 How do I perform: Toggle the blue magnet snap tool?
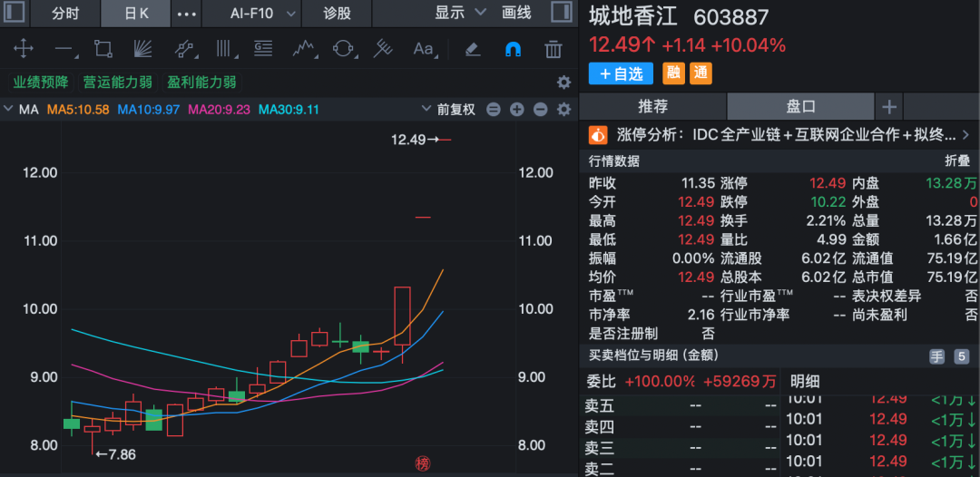[x=513, y=49]
